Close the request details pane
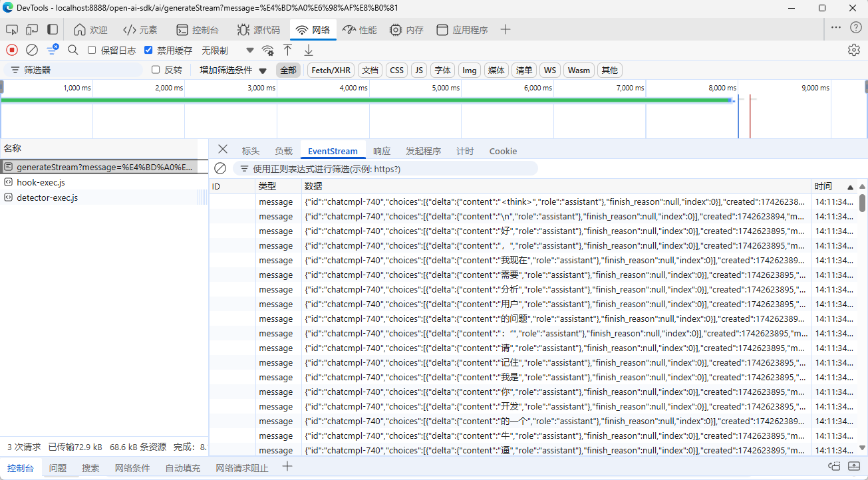Viewport: 868px width, 480px height. (x=223, y=150)
